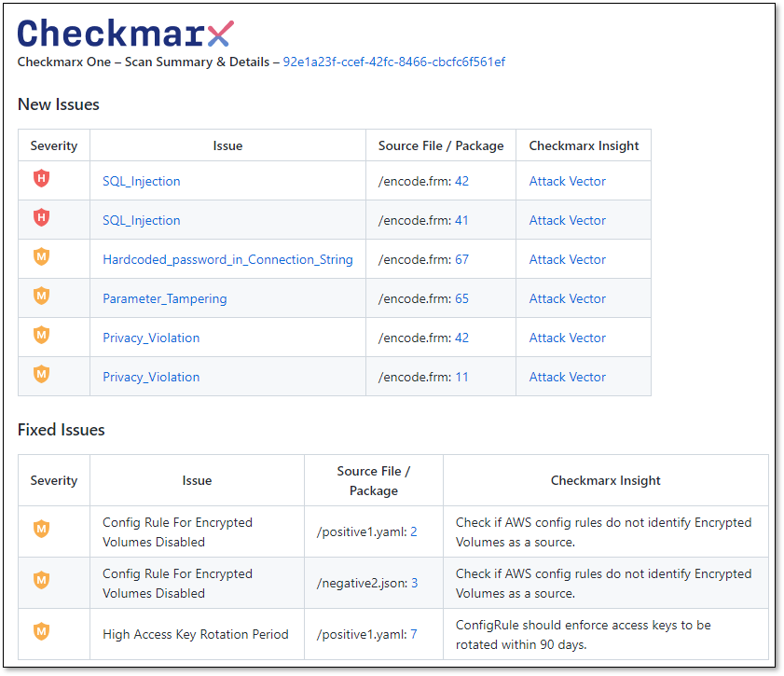Open line 3 link of /negative2.json

point(415,583)
